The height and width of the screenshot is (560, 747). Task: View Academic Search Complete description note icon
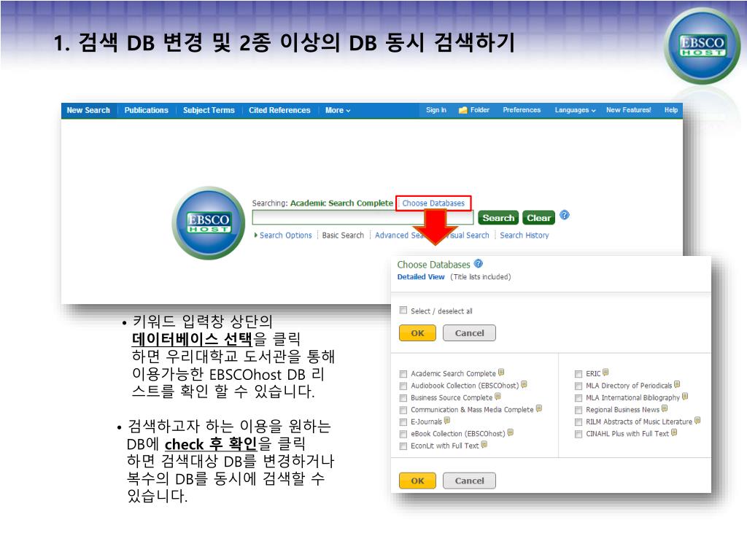pos(501,373)
